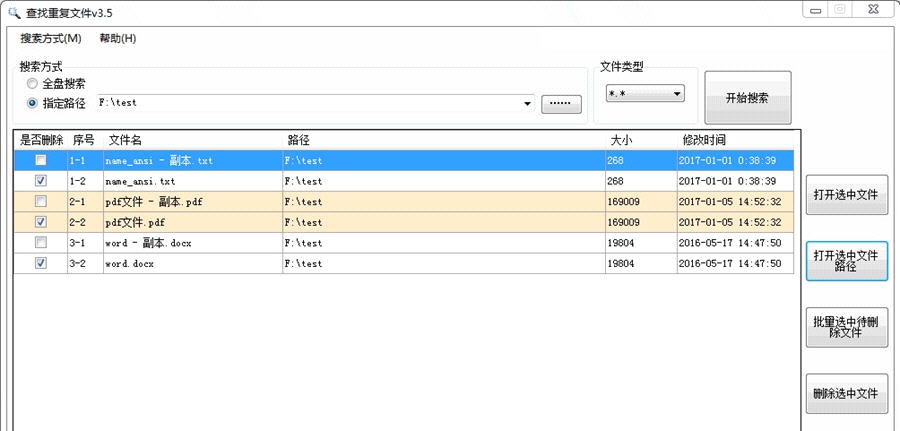Click size 169009 in row 2-1

623,202
